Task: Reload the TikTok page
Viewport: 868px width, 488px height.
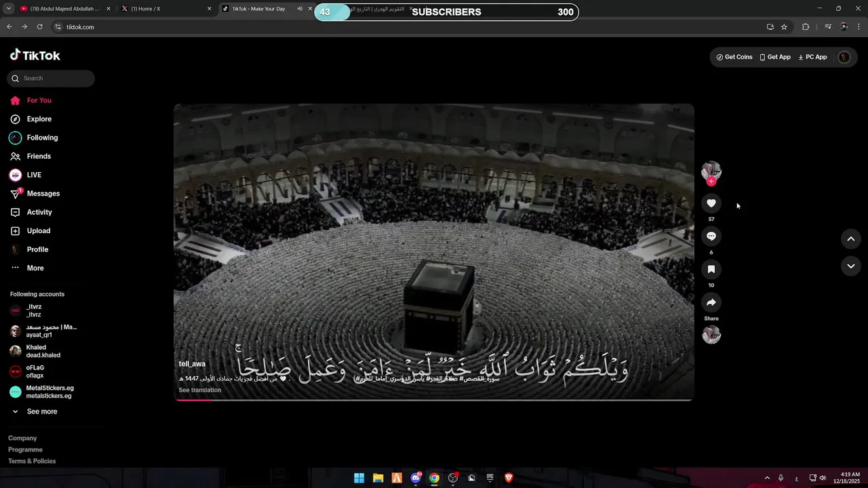Action: point(39,27)
